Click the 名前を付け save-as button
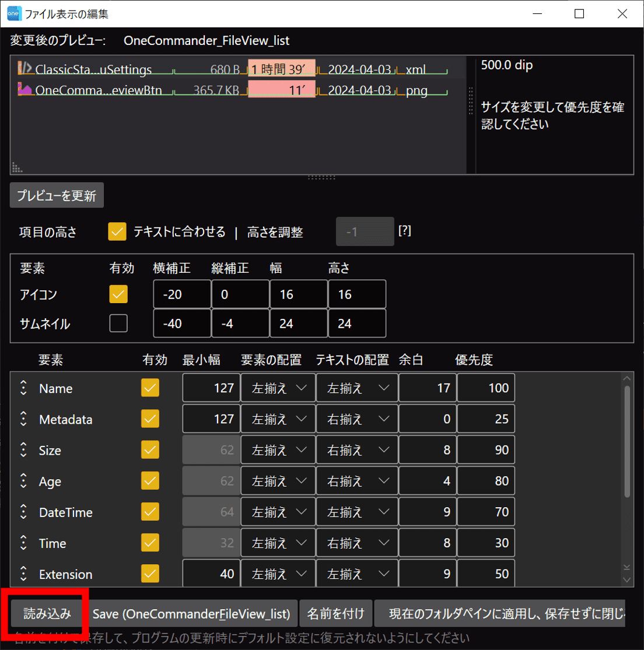The width and height of the screenshot is (644, 650). [x=335, y=613]
